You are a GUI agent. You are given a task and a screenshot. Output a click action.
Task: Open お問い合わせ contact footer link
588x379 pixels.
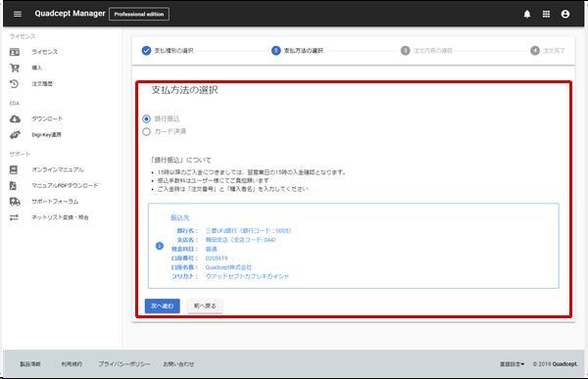tap(178, 364)
